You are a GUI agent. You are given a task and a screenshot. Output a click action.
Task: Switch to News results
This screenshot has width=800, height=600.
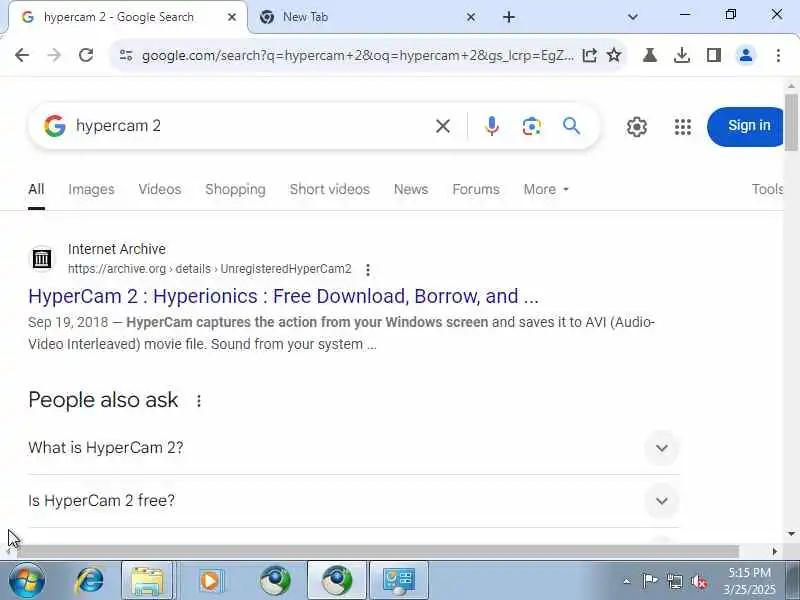point(411,189)
